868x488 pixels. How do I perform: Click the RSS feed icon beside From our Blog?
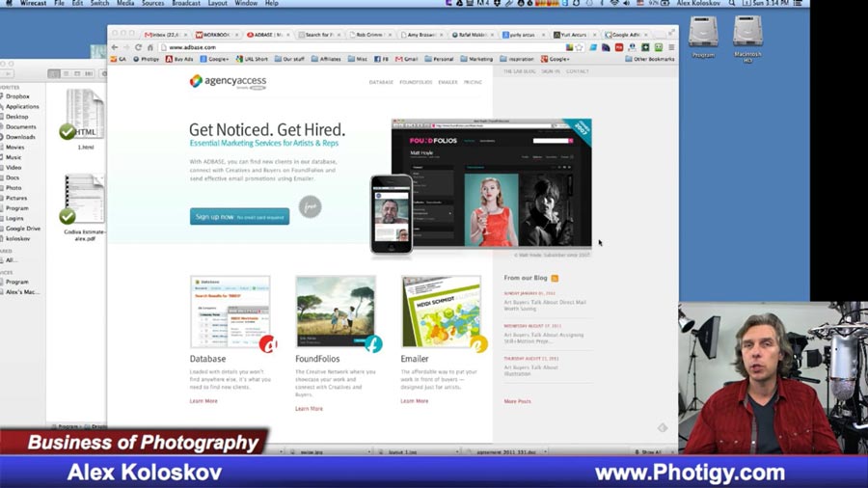[555, 278]
